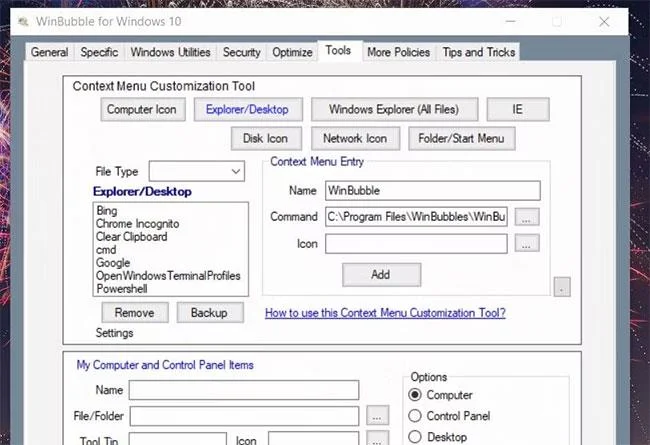650x445 pixels.
Task: Click the Disk Icon button
Action: coord(266,139)
